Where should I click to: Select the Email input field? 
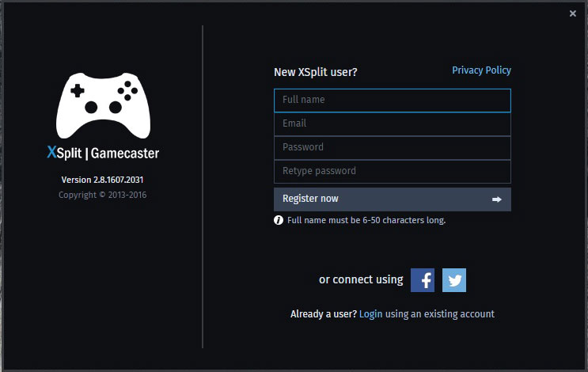tap(393, 124)
